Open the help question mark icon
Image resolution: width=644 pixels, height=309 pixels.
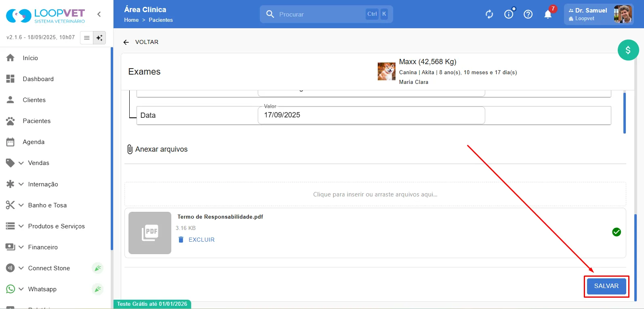coord(528,15)
